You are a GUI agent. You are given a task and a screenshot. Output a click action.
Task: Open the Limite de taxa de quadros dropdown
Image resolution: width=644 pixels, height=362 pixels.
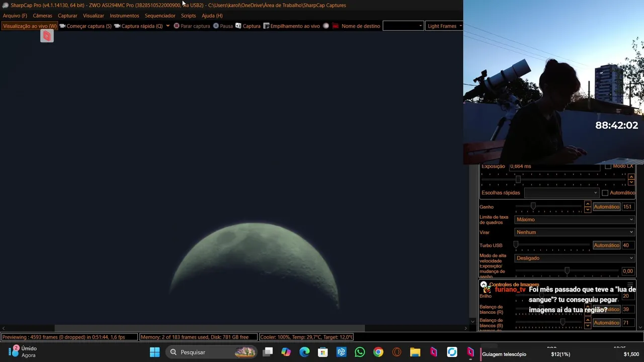pos(575,219)
